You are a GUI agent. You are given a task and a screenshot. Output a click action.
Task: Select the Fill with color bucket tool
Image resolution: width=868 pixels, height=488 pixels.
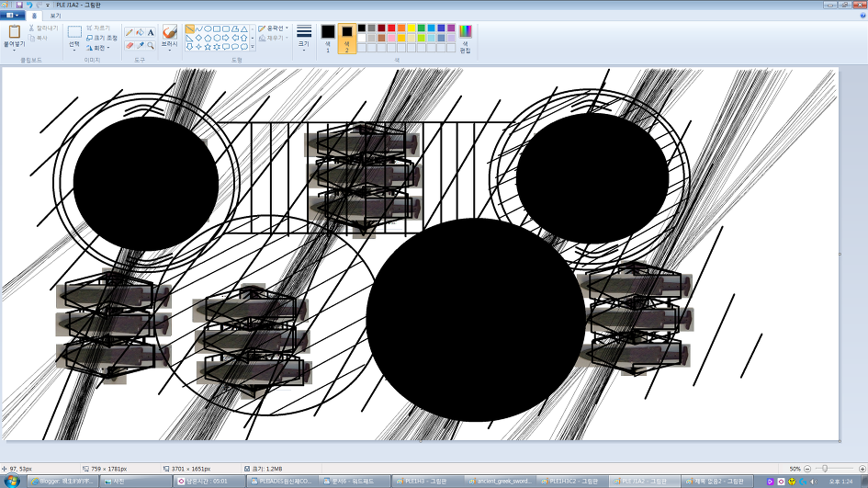(141, 32)
